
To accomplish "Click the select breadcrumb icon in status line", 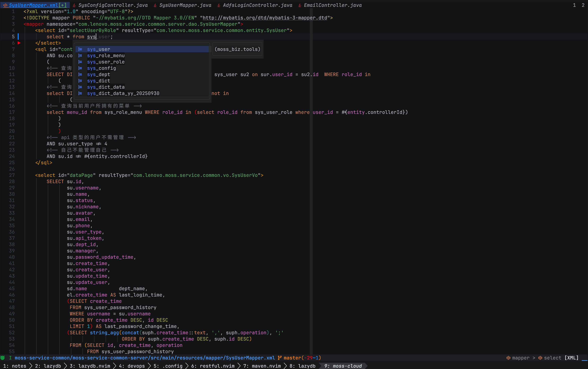I will tap(540, 358).
